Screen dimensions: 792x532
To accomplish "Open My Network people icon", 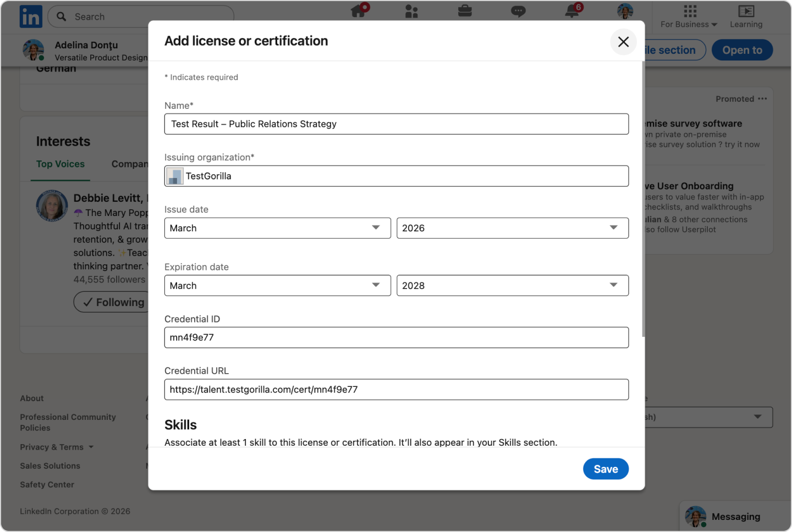I will coord(411,11).
